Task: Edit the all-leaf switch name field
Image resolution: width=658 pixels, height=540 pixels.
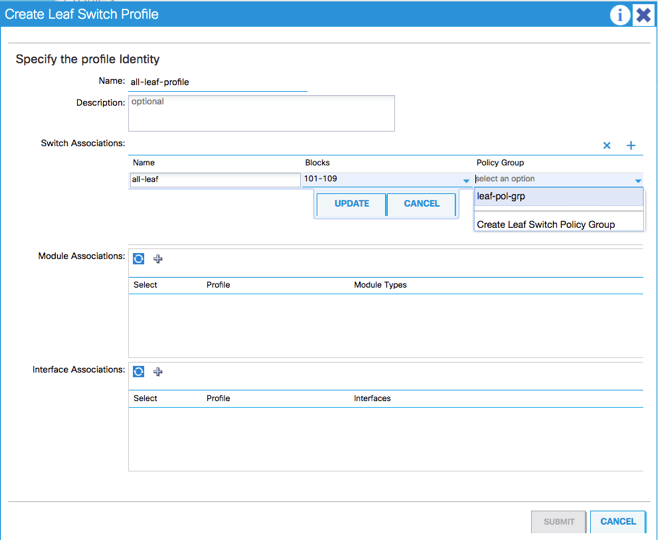Action: coord(215,180)
